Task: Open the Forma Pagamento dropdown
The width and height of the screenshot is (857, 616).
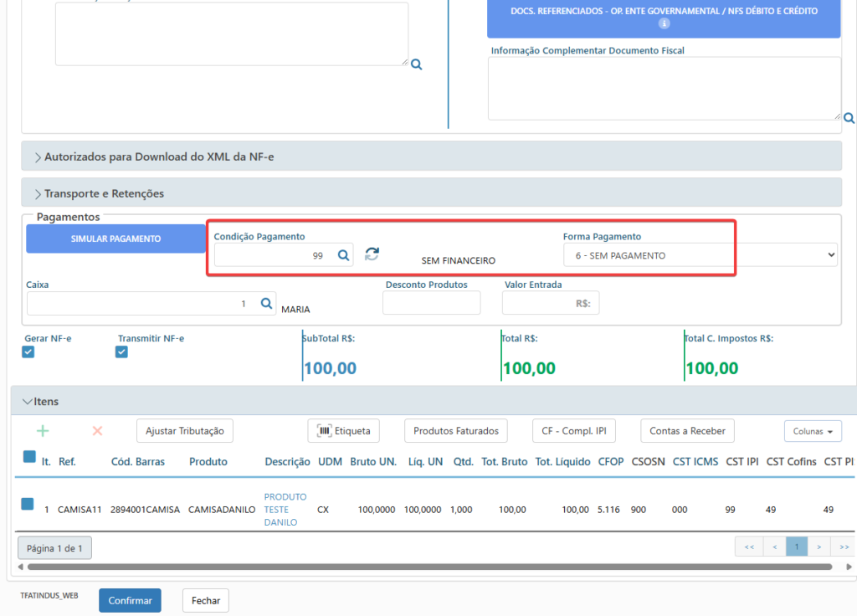Action: 700,255
